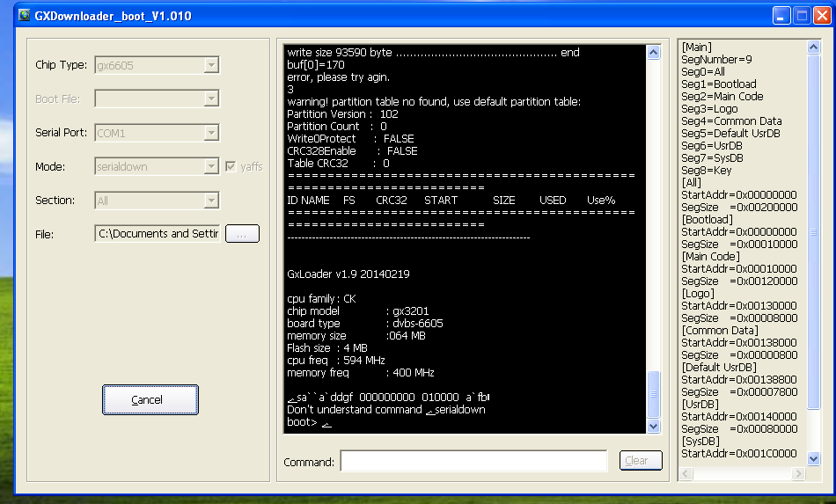Screen dimensions: 836x504
Task: Click the browse file button
Action: (242, 233)
